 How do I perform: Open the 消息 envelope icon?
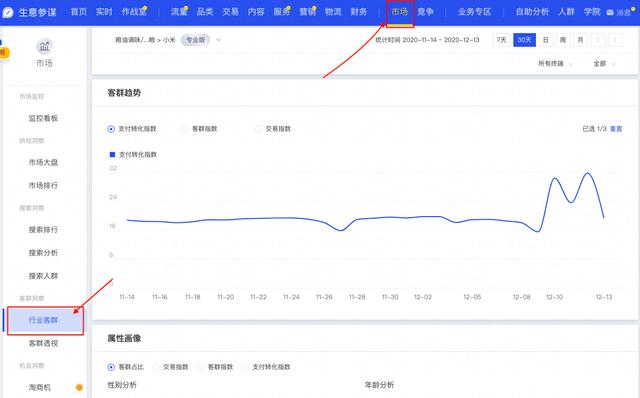point(610,13)
